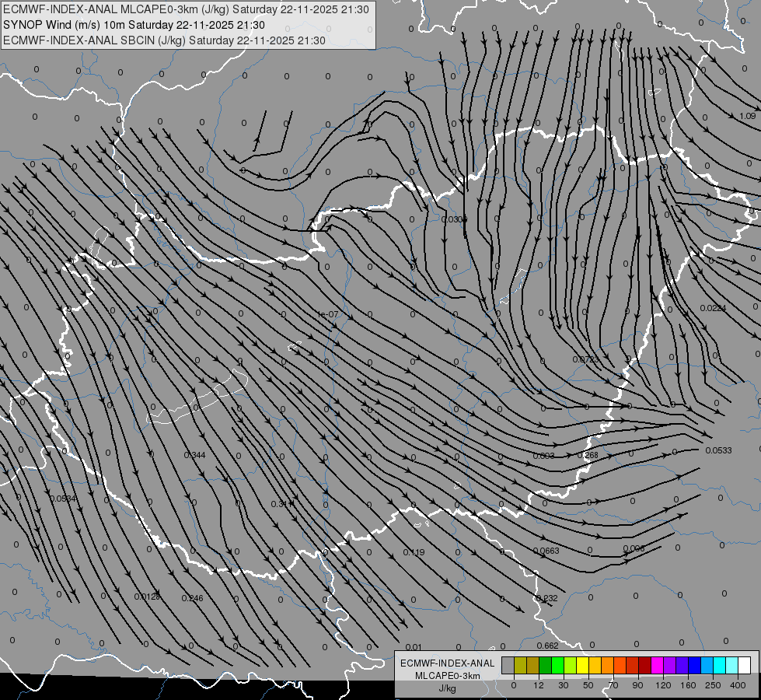Click the ECMWF-INDEX-ANAL legend title
761x700 pixels.
coord(448,663)
